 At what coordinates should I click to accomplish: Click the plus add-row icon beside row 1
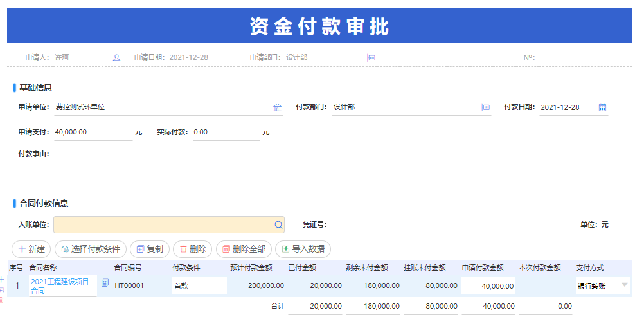pos(2,280)
